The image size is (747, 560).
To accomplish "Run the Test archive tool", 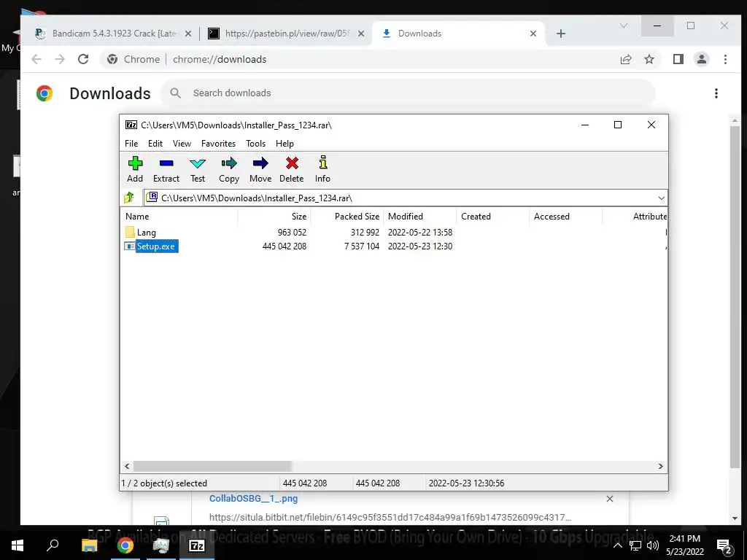I will coord(198,169).
